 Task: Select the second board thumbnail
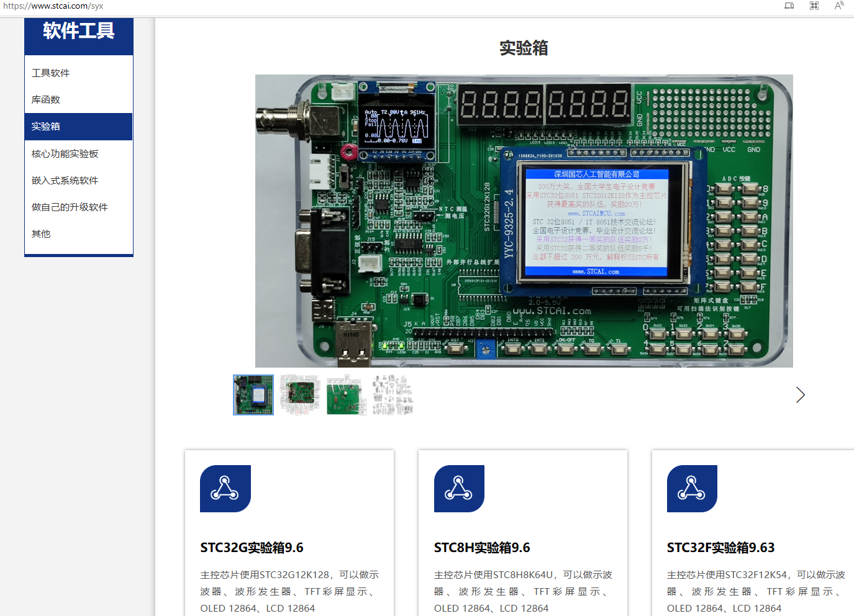pyautogui.click(x=300, y=395)
